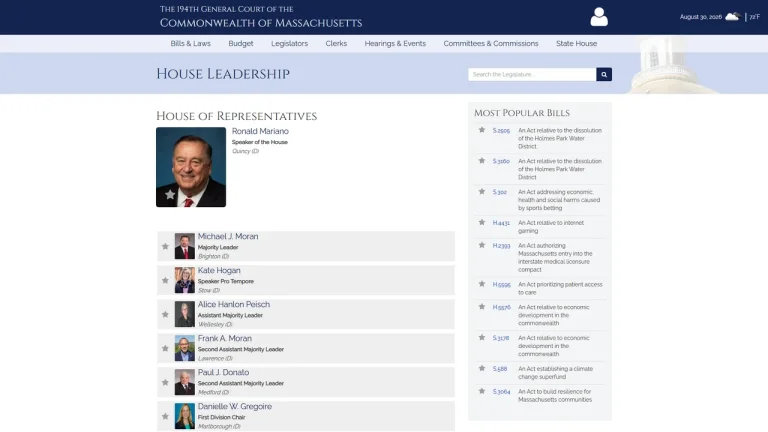This screenshot has width=768, height=432.
Task: Open Alice Hanlon Peisch's profile link
Action: (x=234, y=305)
